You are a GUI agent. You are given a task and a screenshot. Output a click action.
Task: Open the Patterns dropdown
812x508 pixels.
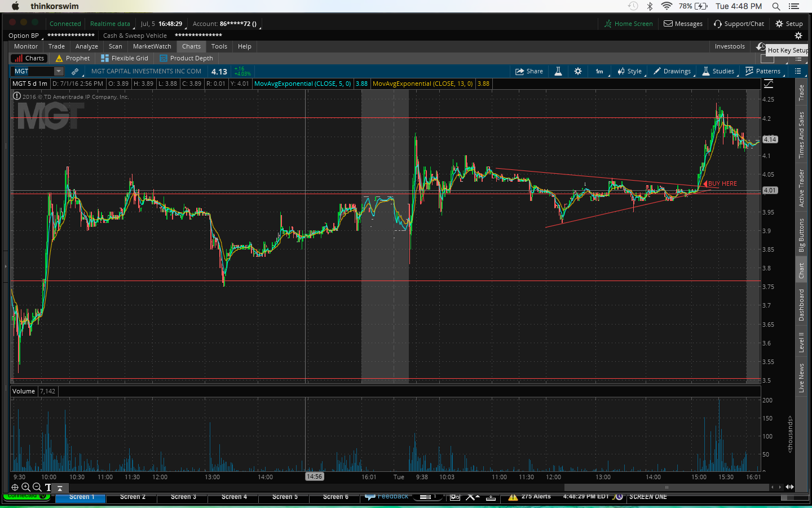click(764, 71)
